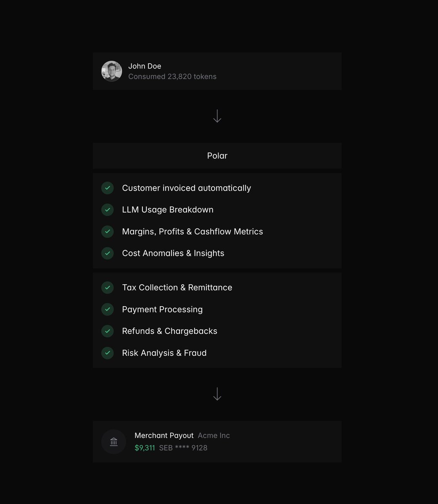Click the 'Acme Inc' merchant name
The height and width of the screenshot is (504, 438).
click(214, 436)
